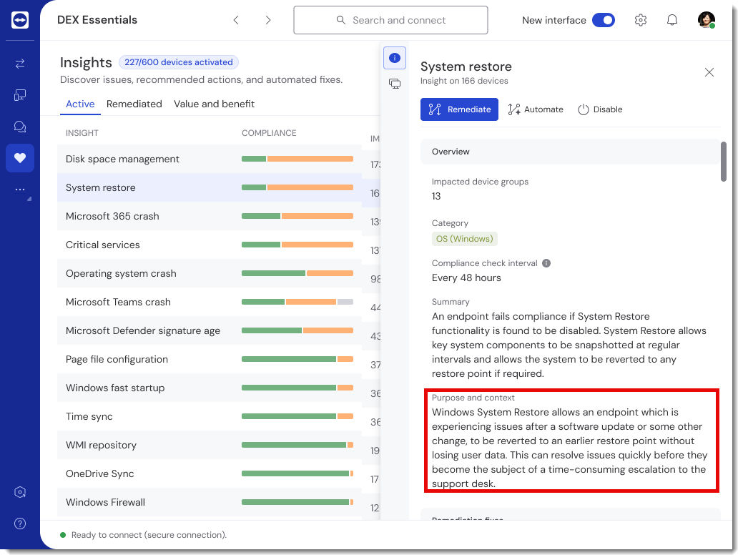The image size is (743, 560).
Task: Select the Windows fast startup insight
Action: tap(115, 388)
